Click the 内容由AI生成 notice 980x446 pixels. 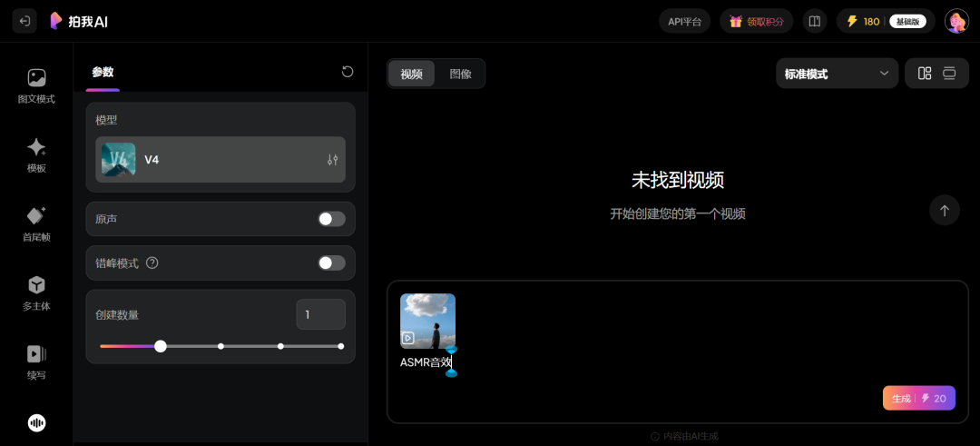(684, 436)
